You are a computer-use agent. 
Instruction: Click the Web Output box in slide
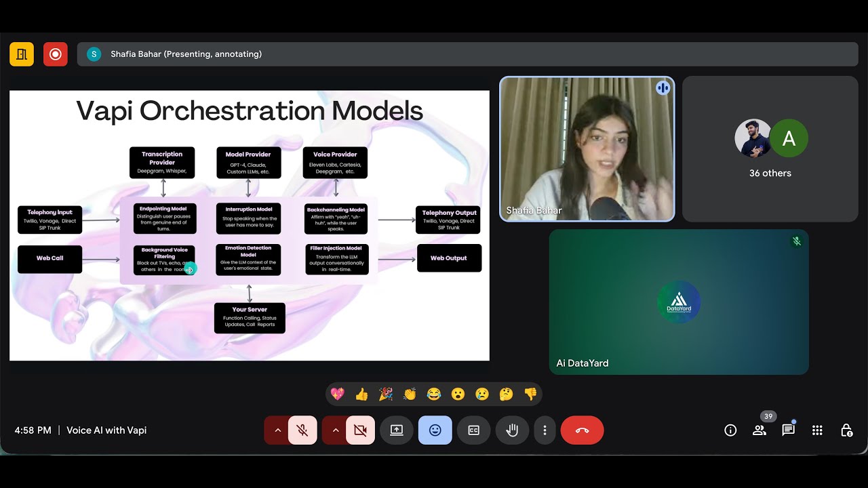click(449, 258)
